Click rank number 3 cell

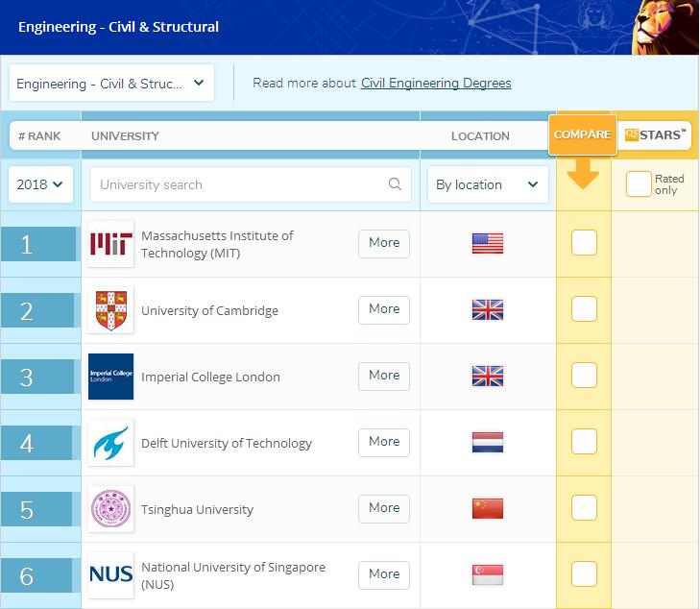(x=37, y=377)
